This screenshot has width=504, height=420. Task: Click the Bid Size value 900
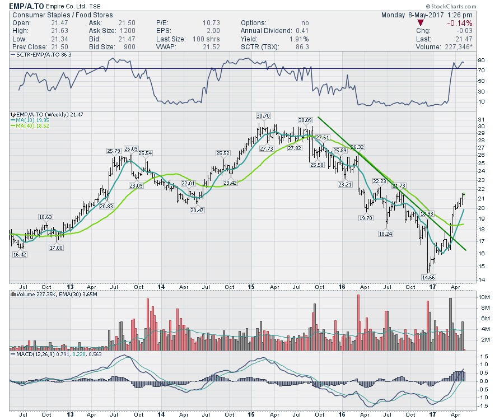(x=129, y=47)
